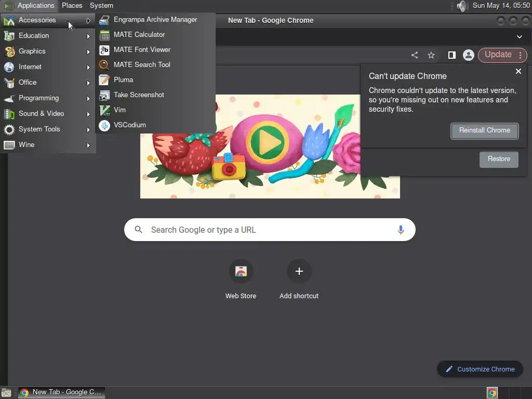This screenshot has height=399, width=532.
Task: Open Engrampa Archive Manager from Accessories
Action: [x=155, y=20]
